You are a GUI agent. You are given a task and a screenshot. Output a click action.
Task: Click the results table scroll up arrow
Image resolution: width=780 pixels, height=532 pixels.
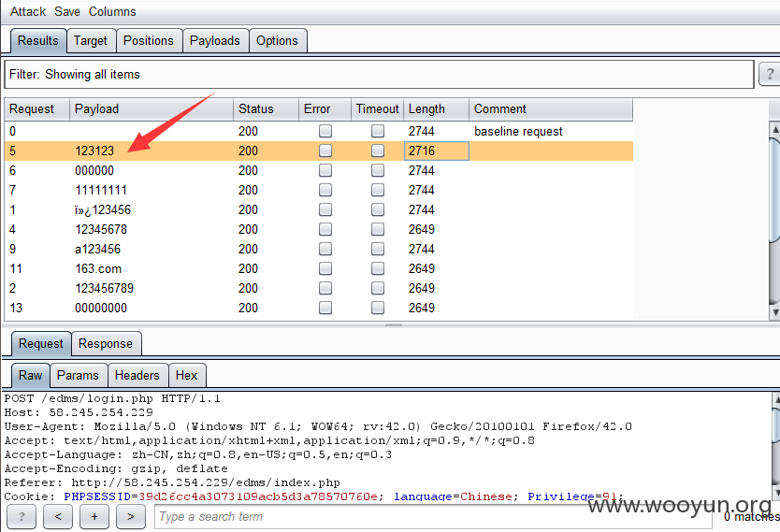pyautogui.click(x=774, y=129)
